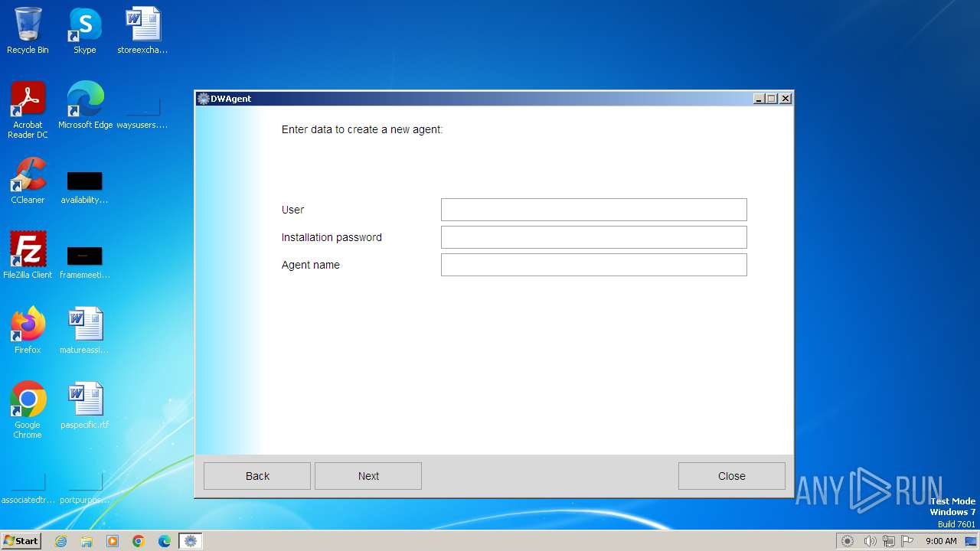Open the matureassi... Word document
The width and height of the screenshot is (980, 551).
point(84,331)
